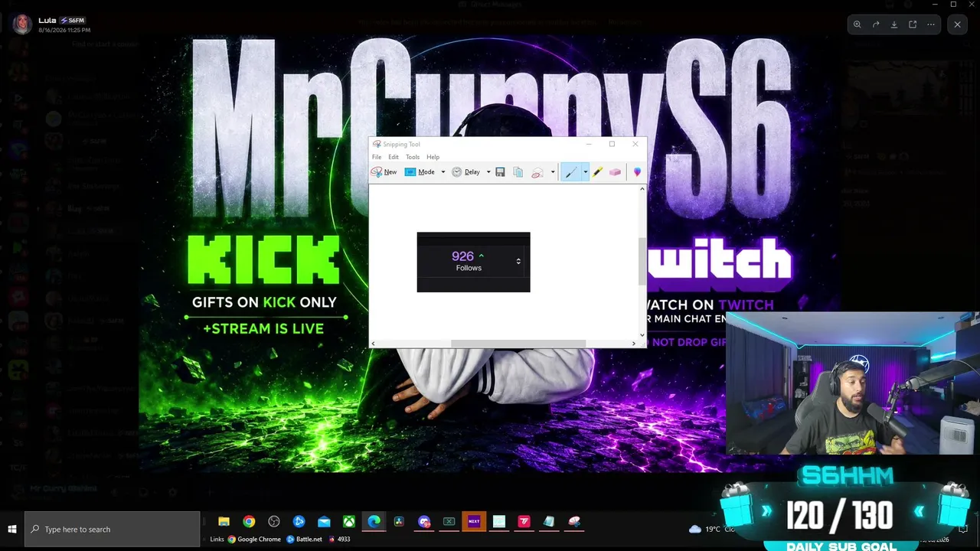Click the Delay button in Snipping Tool

tap(465, 172)
